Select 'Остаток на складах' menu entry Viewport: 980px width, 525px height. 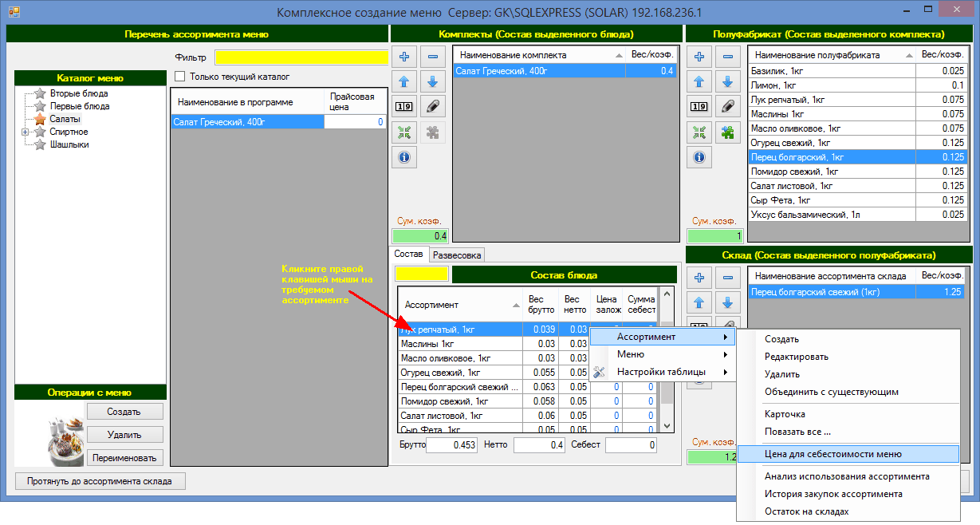coord(806,511)
